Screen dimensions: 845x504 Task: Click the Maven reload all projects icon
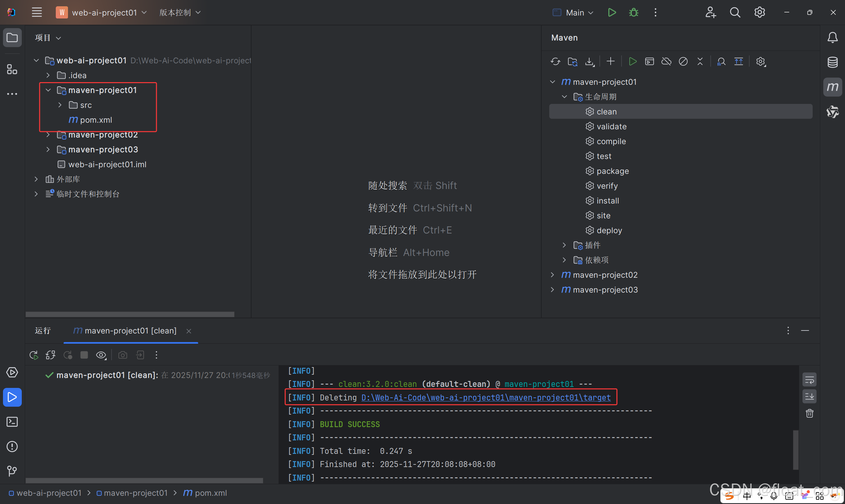point(555,61)
